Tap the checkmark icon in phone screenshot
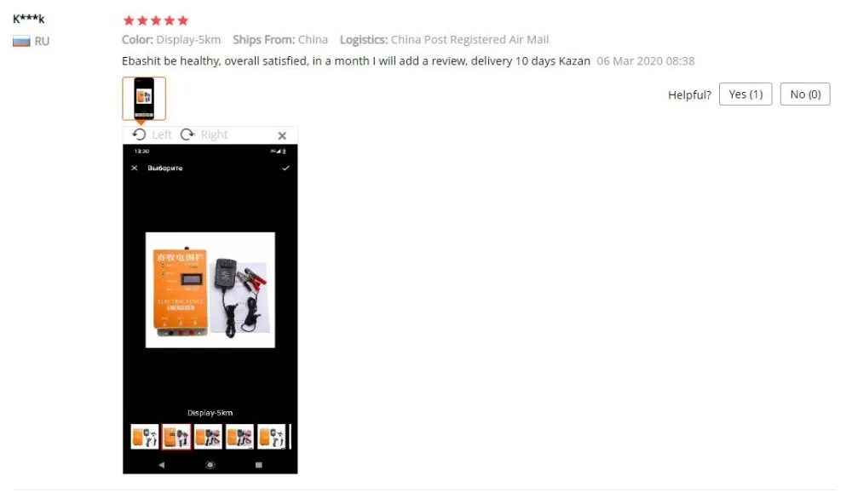This screenshot has width=852, height=504. click(285, 168)
